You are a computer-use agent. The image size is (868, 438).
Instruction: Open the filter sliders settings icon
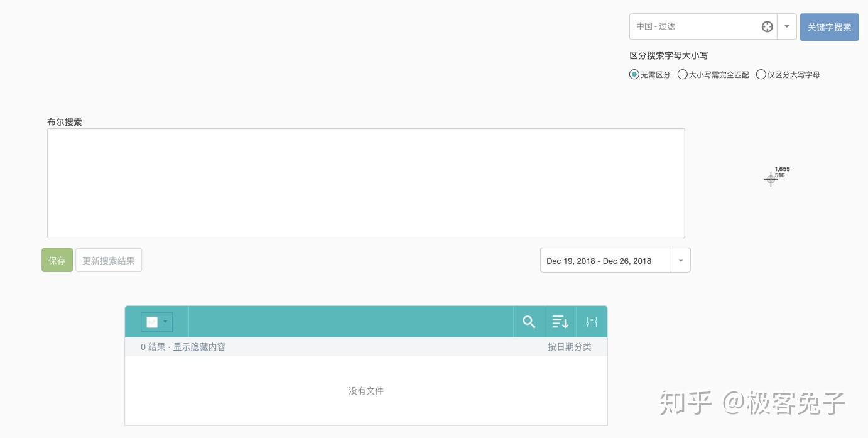(592, 322)
